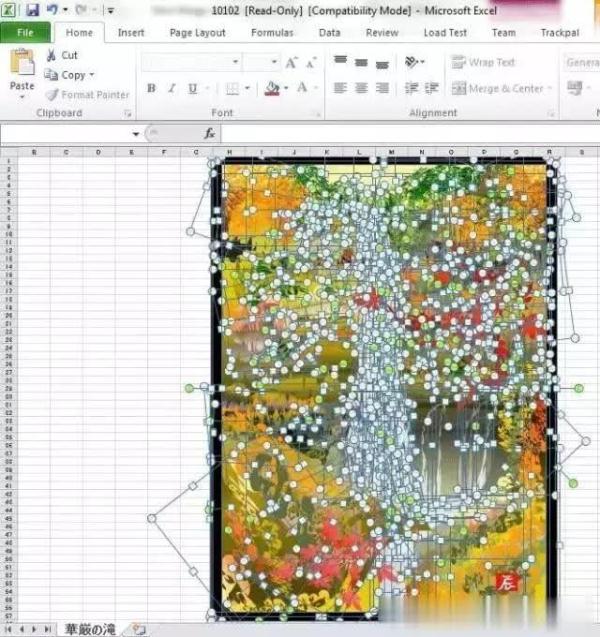Open the Borders dropdown arrow
This screenshot has width=600, height=637.
[x=247, y=88]
